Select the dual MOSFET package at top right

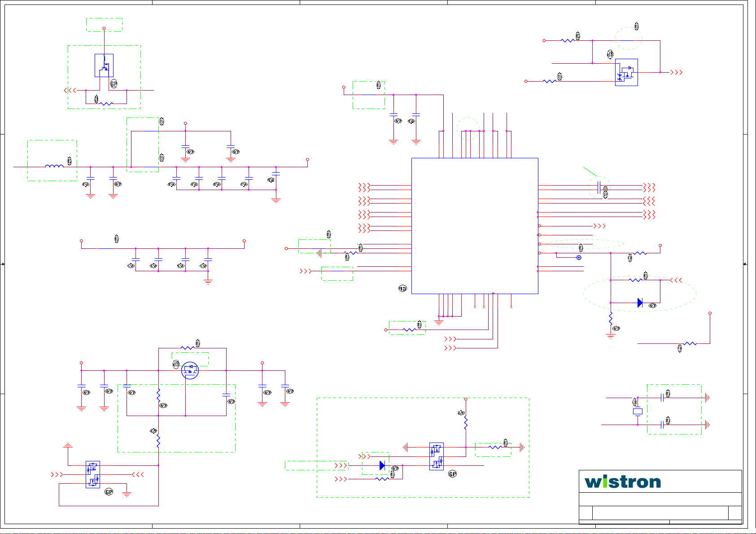626,73
